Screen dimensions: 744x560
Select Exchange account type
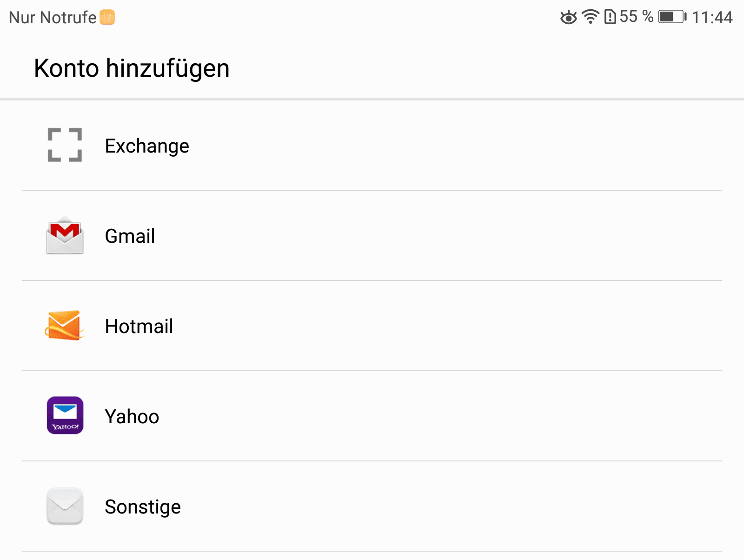click(x=372, y=146)
